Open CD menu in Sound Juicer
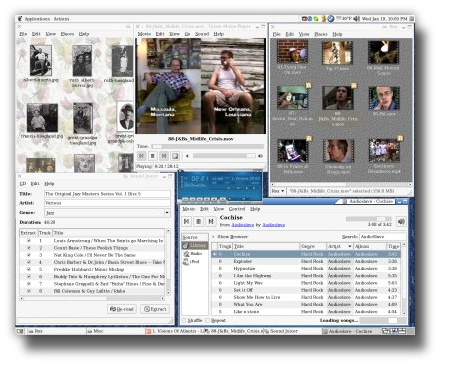Viewport: 450px width, 365px height. point(23,184)
